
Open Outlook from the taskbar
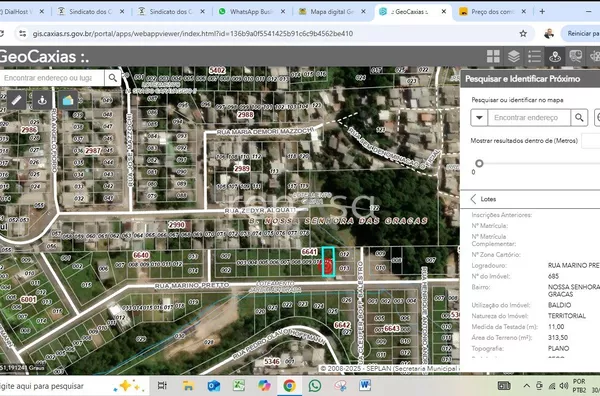click(x=214, y=386)
